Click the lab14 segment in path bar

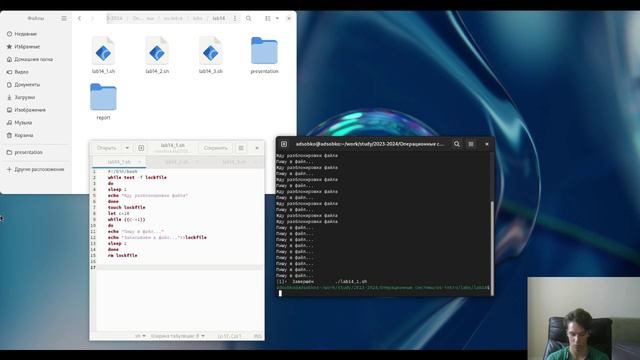click(x=219, y=18)
